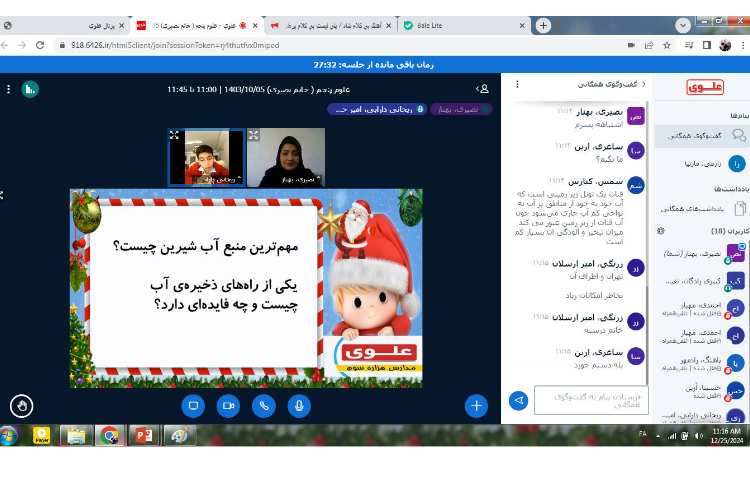The width and height of the screenshot is (750, 480).
Task: Open the meeting options three-dot menu
Action: pyautogui.click(x=8, y=89)
